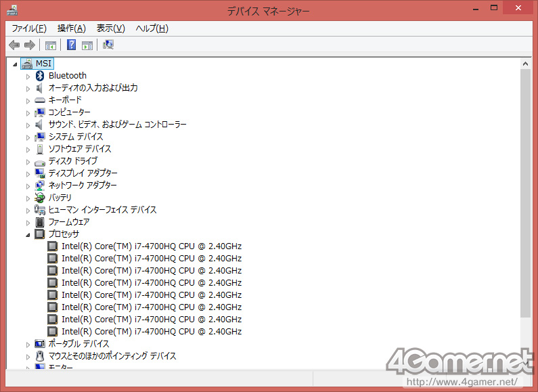Click the システム デバイス icon

(40, 137)
